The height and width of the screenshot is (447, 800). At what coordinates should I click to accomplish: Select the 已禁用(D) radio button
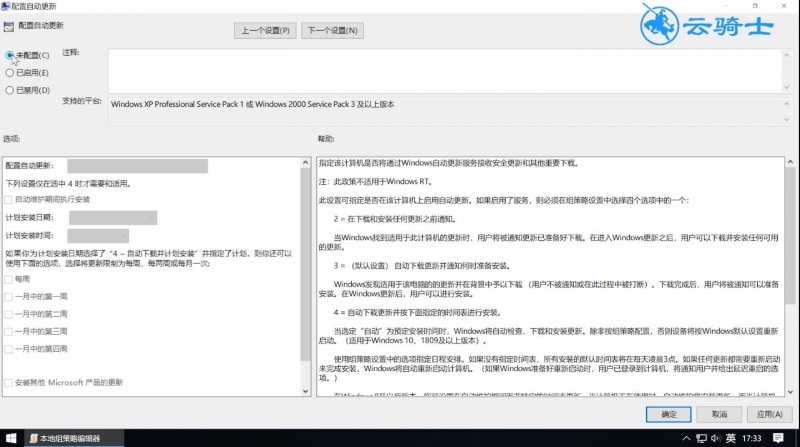[10, 90]
